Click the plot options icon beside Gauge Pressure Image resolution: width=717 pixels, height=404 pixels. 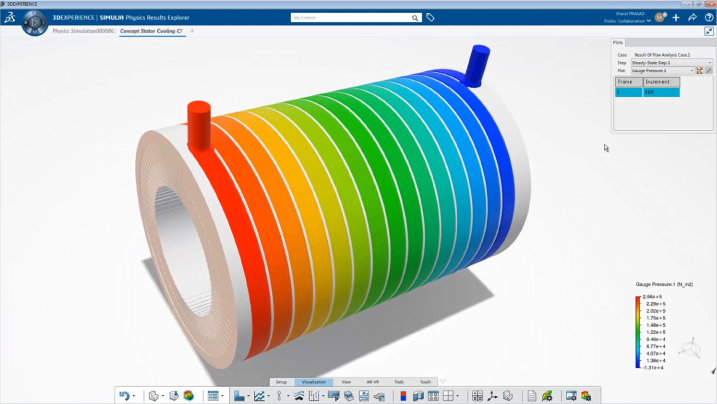tap(700, 71)
